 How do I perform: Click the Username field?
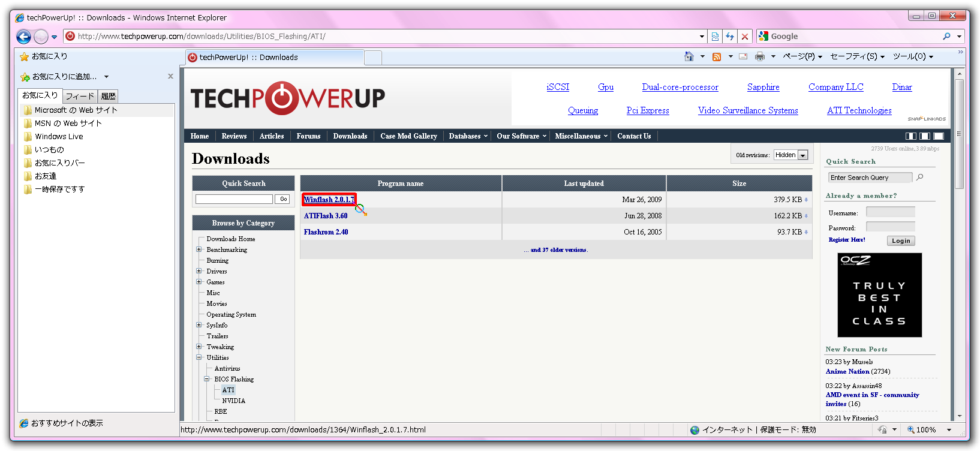coord(891,212)
